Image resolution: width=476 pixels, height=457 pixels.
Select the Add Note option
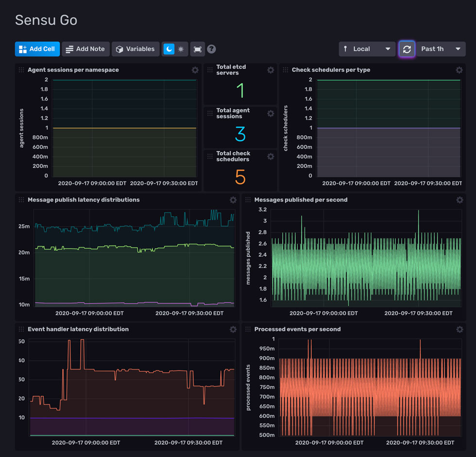(85, 49)
